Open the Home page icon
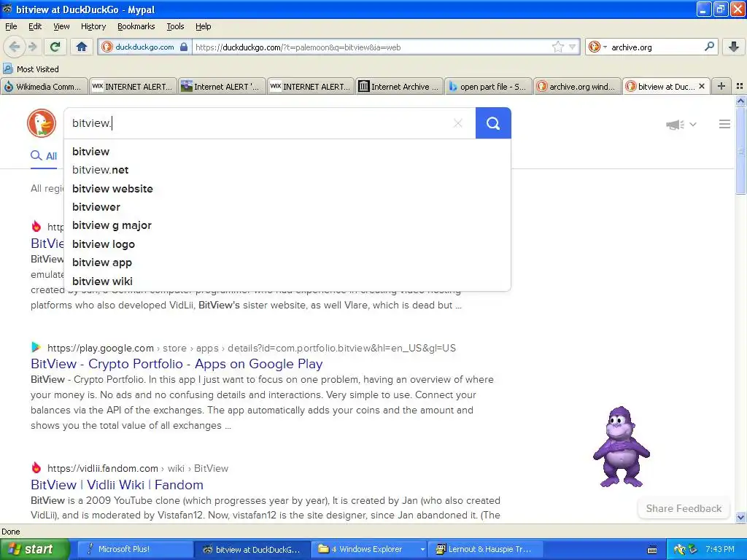 point(82,47)
